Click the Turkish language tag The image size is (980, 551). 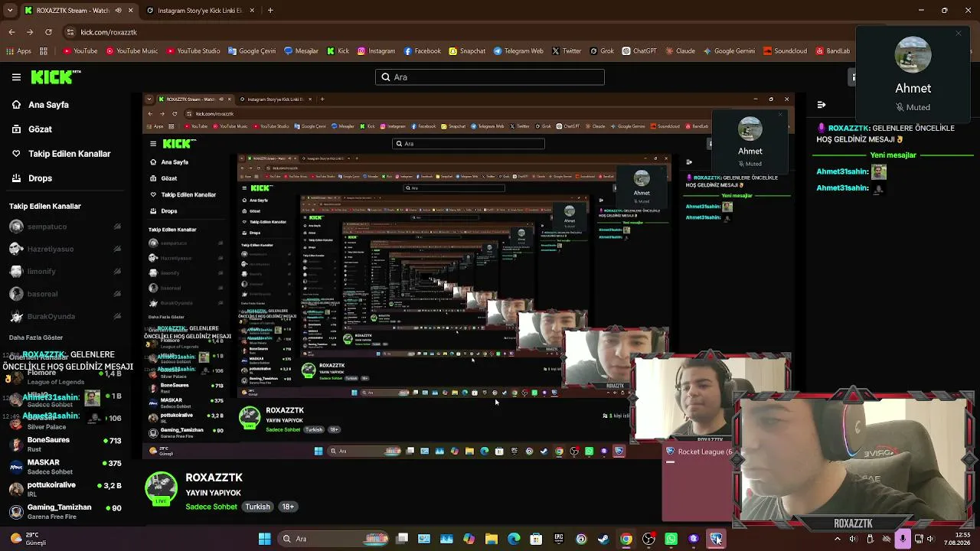(x=257, y=507)
